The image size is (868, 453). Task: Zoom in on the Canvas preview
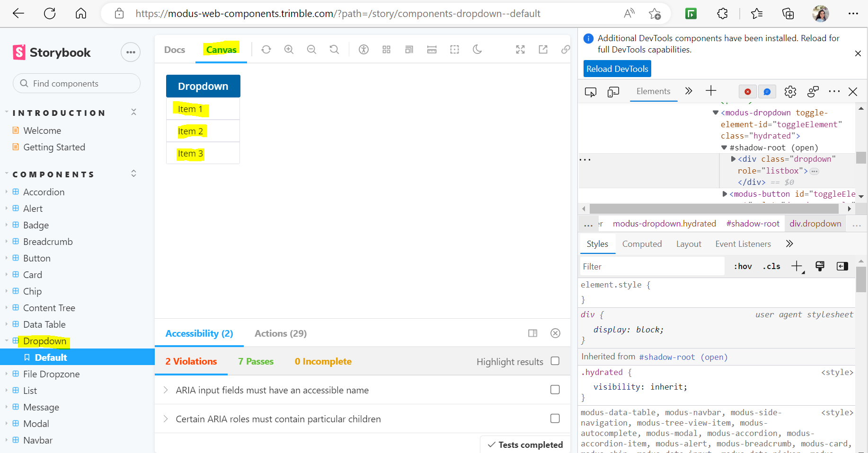pyautogui.click(x=289, y=49)
